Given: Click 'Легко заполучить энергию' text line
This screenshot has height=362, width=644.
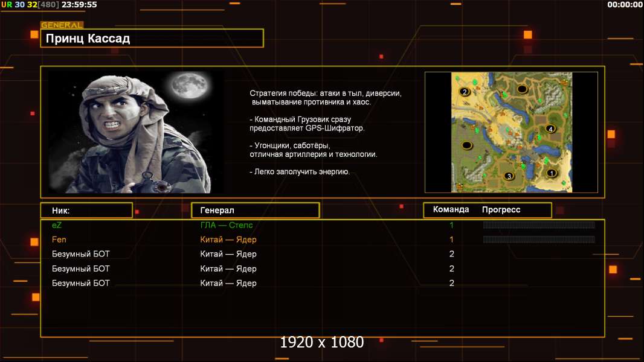Looking at the screenshot, I should point(300,172).
